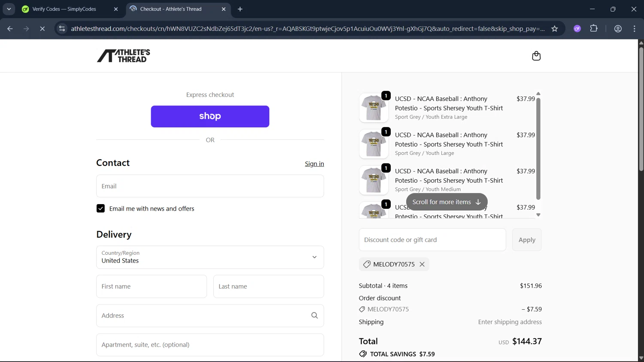
Task: Focus the First name field
Action: point(152,287)
